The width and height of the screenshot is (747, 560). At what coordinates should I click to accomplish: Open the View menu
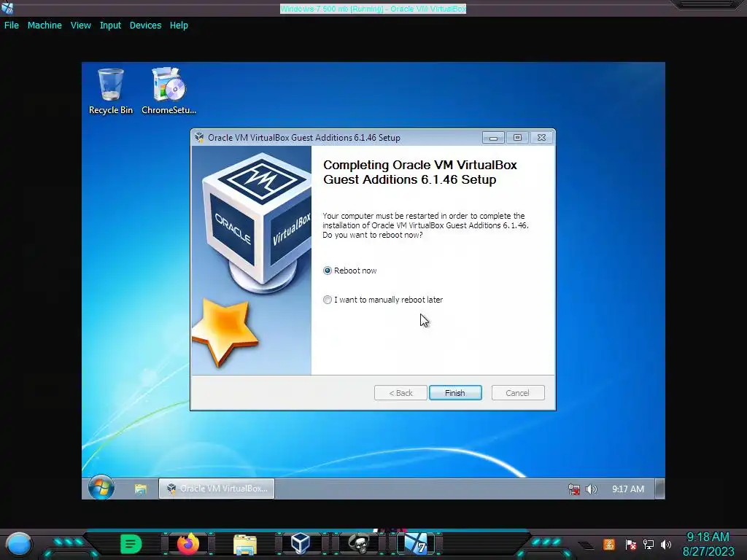click(80, 26)
